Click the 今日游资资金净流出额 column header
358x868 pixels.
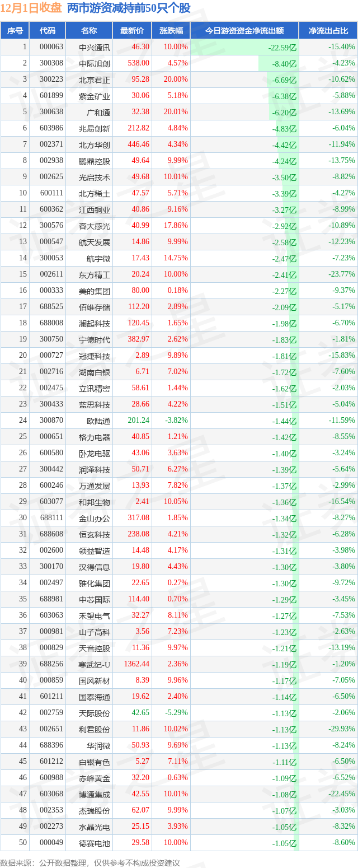tap(244, 31)
